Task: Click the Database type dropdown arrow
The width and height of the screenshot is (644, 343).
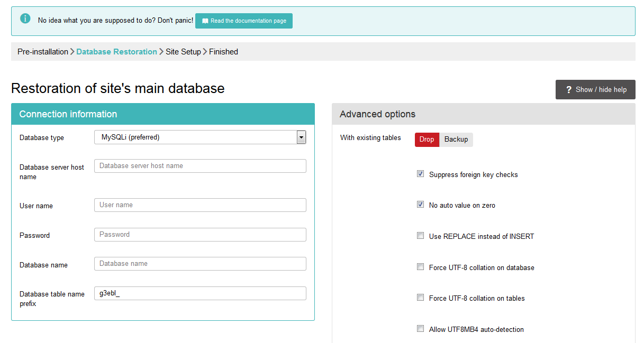Action: tap(301, 137)
